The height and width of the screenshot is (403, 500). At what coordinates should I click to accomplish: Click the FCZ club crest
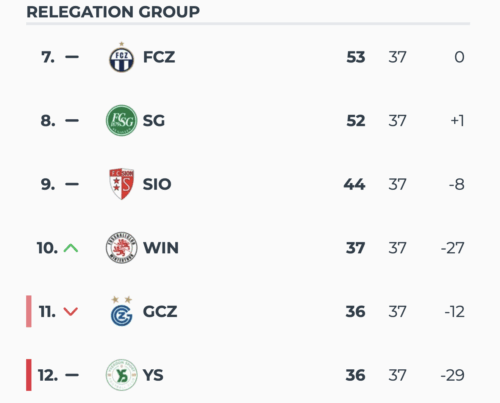click(x=122, y=57)
